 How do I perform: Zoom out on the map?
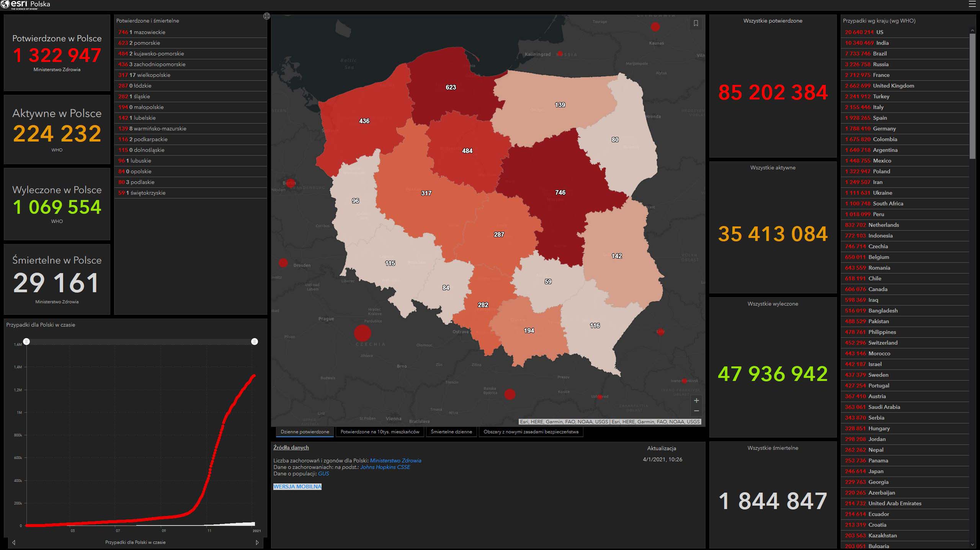696,411
